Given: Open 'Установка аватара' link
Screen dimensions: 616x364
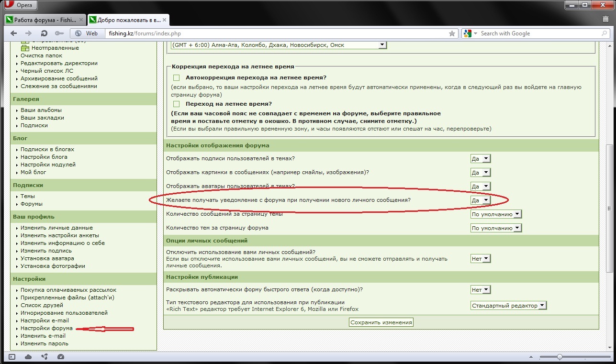Looking at the screenshot, I should click(x=47, y=258).
